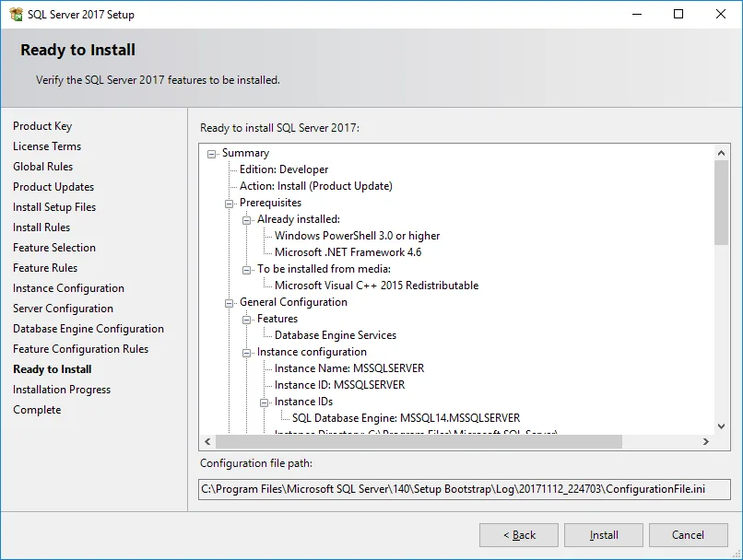Image resolution: width=743 pixels, height=560 pixels.
Task: Select Already installed: tree label
Action: point(299,219)
